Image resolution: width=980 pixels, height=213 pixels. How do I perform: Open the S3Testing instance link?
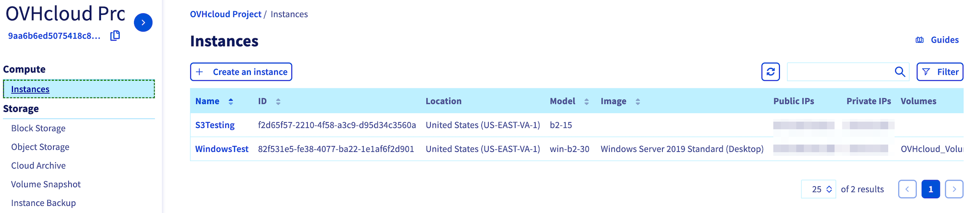pyautogui.click(x=215, y=125)
